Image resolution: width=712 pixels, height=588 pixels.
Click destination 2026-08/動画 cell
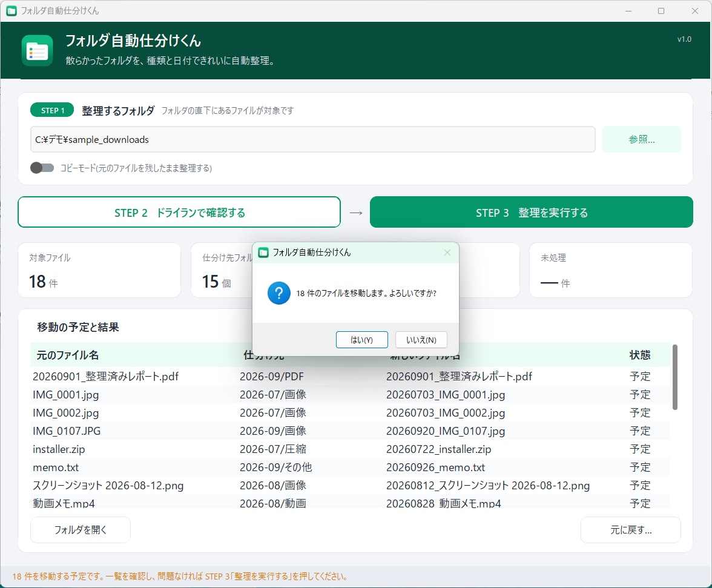tap(273, 503)
